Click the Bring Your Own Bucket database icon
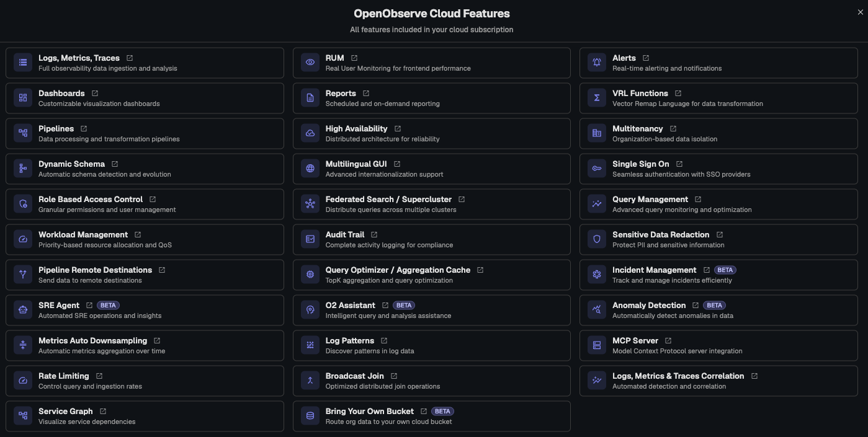The height and width of the screenshot is (437, 868). point(310,416)
